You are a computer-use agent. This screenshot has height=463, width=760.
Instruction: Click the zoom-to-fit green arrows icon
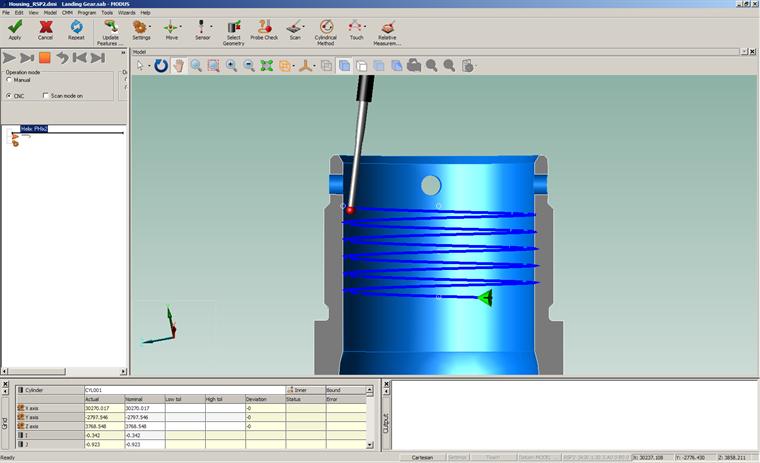click(267, 66)
